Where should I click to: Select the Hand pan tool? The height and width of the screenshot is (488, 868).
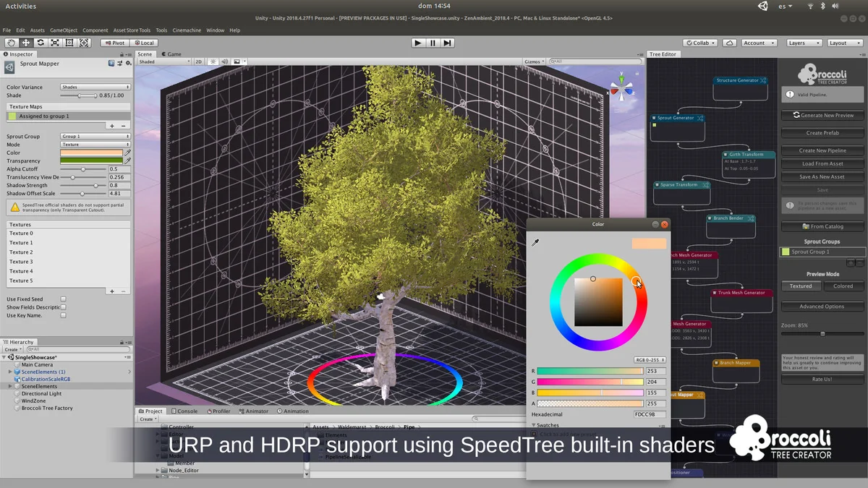11,43
